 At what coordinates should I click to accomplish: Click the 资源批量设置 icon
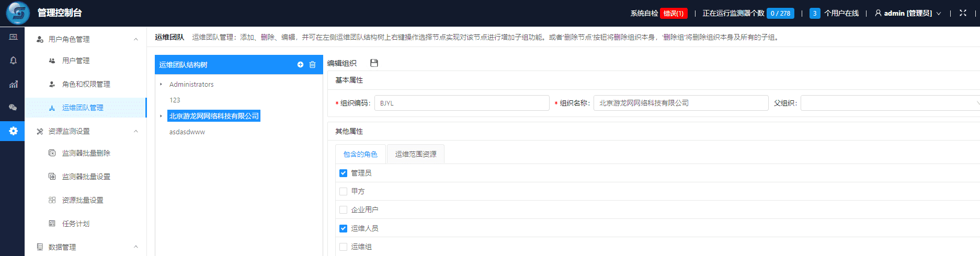click(52, 200)
